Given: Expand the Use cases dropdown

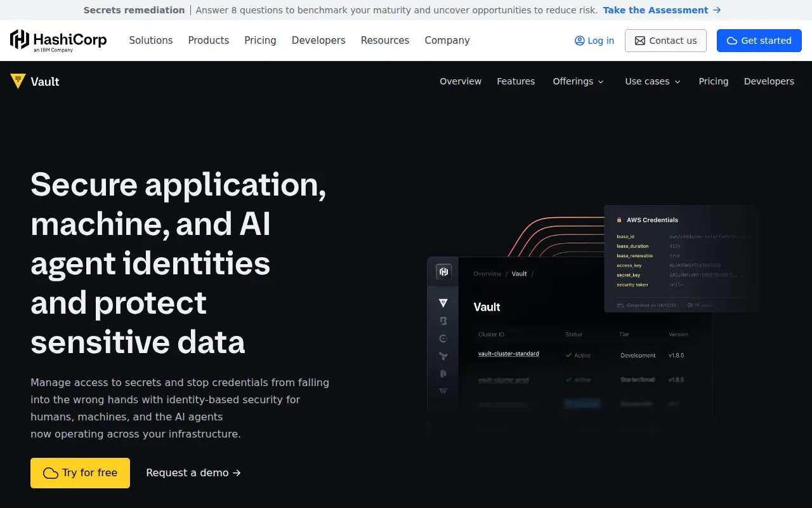Looking at the screenshot, I should point(653,81).
